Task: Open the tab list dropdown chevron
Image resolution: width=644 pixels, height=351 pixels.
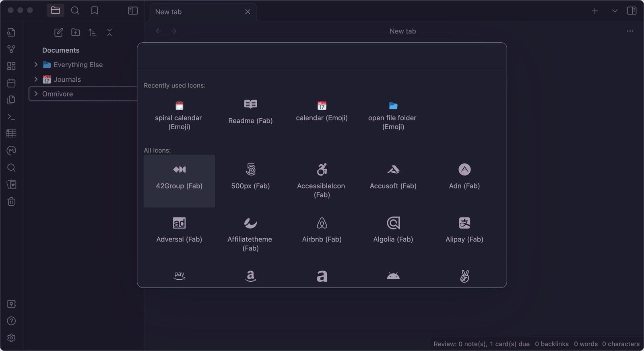Action: (615, 11)
